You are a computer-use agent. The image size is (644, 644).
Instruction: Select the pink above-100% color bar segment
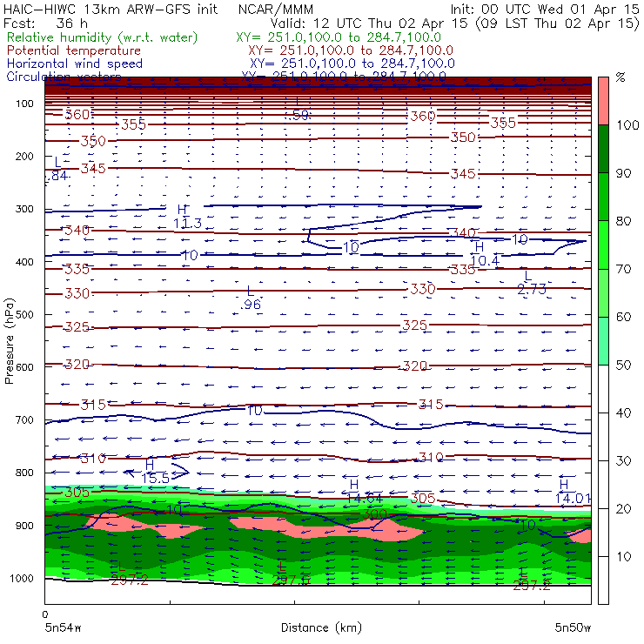(603, 101)
